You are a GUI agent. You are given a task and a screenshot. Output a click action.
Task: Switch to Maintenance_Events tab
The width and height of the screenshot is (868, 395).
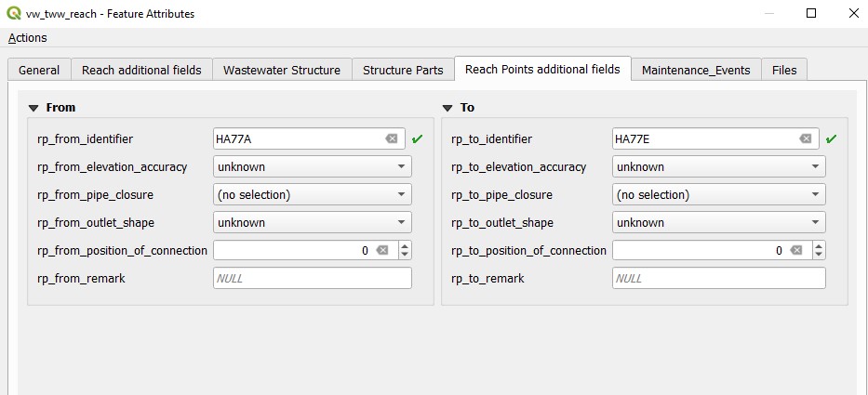pyautogui.click(x=696, y=71)
